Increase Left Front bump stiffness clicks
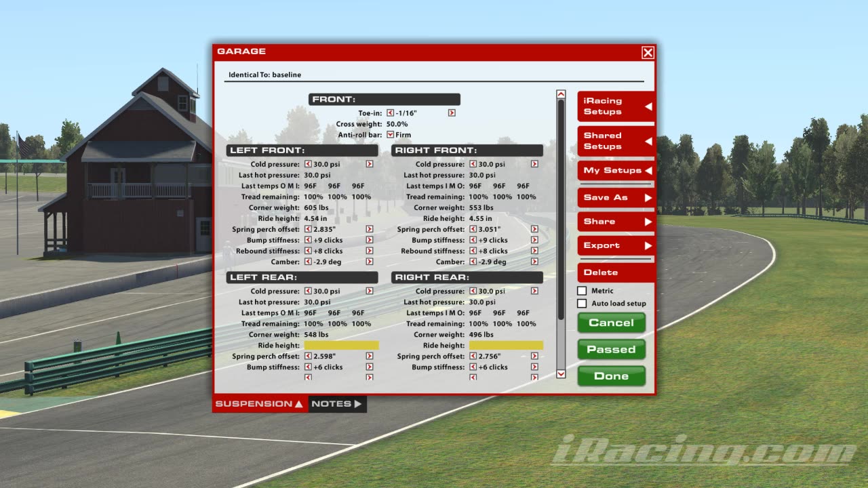868x488 pixels. pos(370,240)
